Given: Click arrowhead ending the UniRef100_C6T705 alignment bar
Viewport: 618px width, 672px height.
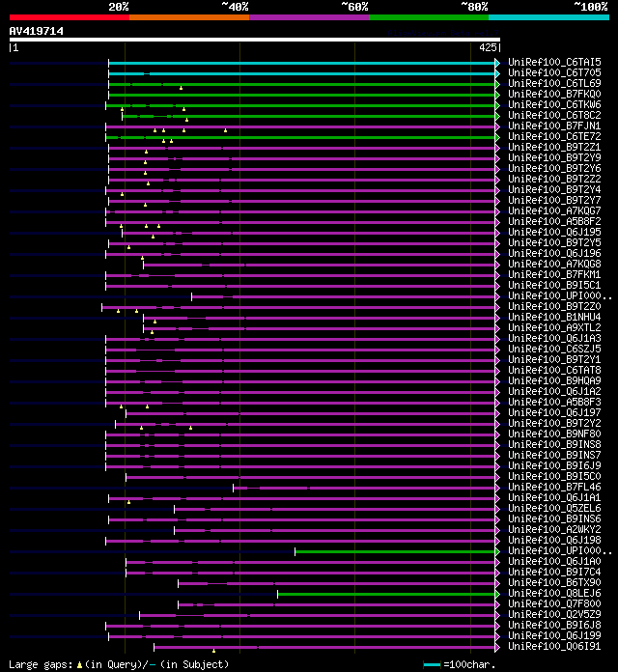Looking at the screenshot, I should pos(497,73).
